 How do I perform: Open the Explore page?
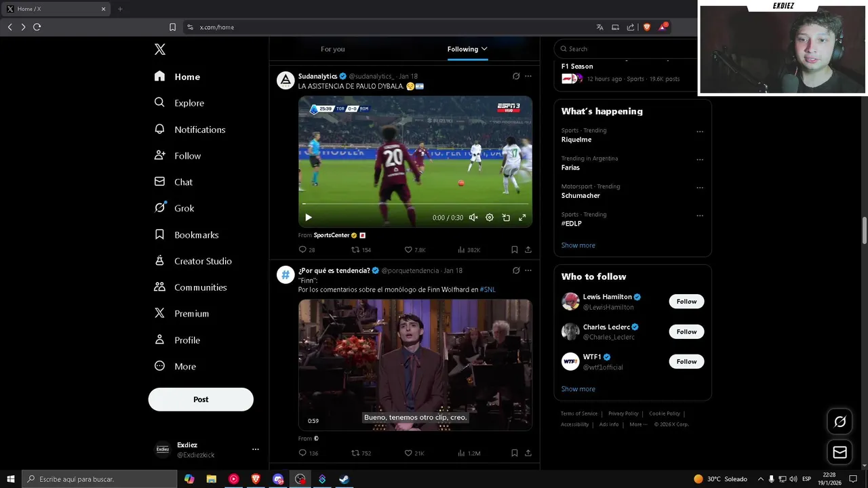pos(179,103)
